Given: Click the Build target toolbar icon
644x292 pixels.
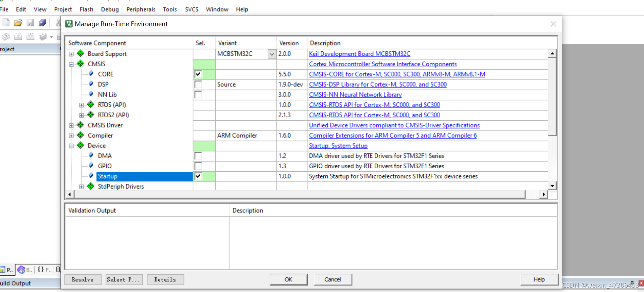Looking at the screenshot, I should (18, 36).
